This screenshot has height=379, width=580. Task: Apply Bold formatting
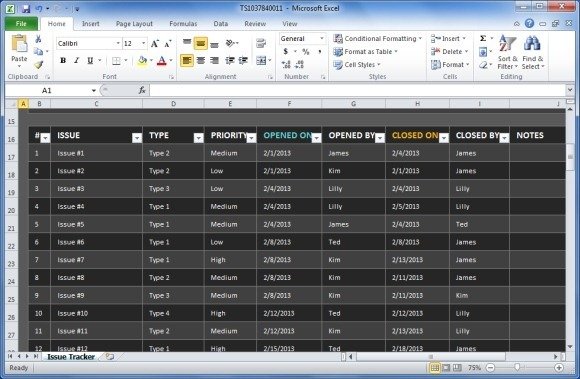click(63, 60)
